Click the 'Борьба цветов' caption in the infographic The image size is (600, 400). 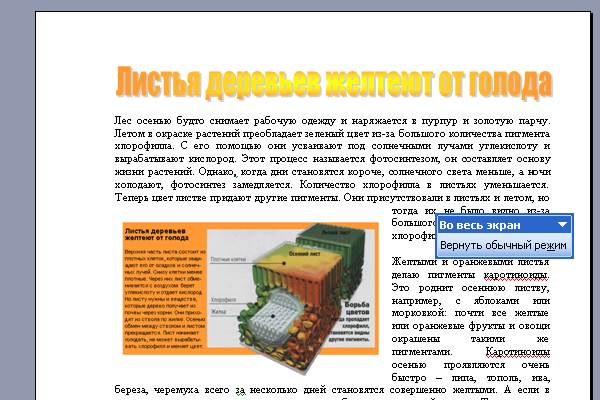(357, 308)
